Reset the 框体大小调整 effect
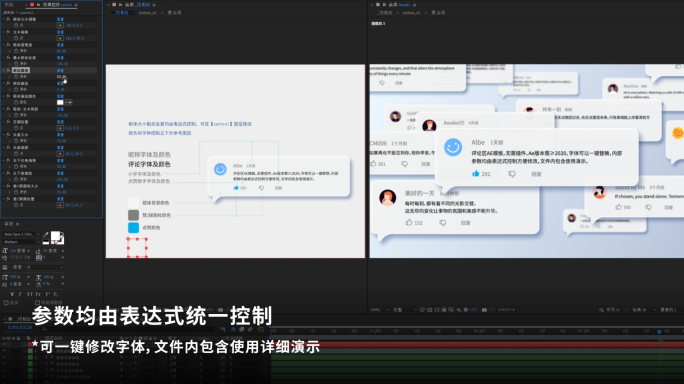684x384 pixels. click(60, 19)
